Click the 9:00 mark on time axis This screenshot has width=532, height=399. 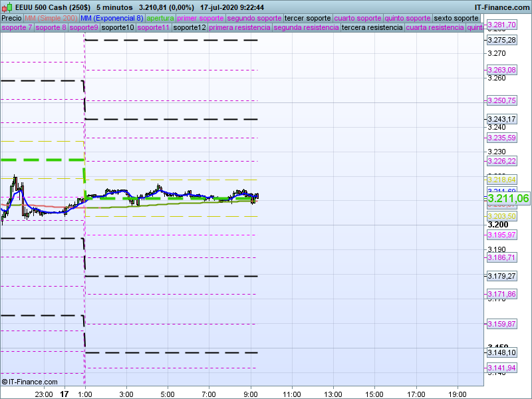pyautogui.click(x=251, y=394)
